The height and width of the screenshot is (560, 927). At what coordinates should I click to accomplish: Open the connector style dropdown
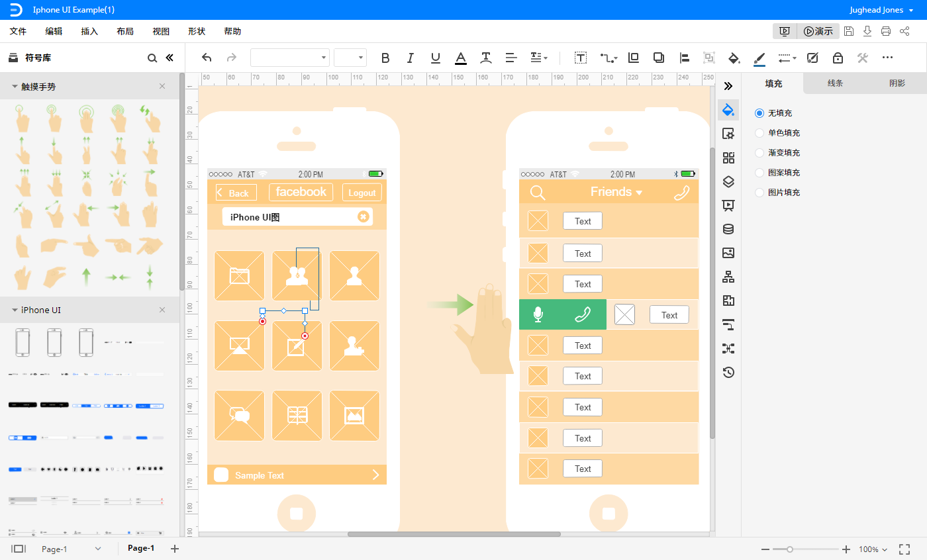coord(609,58)
